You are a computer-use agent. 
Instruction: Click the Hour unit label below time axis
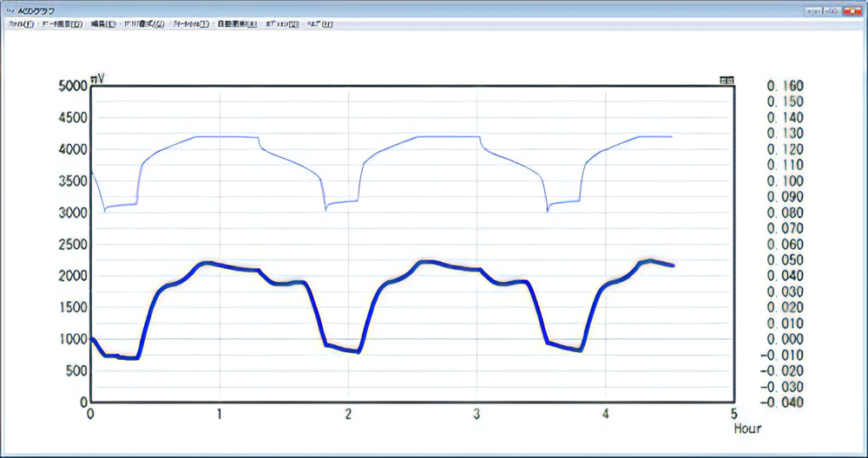[747, 429]
